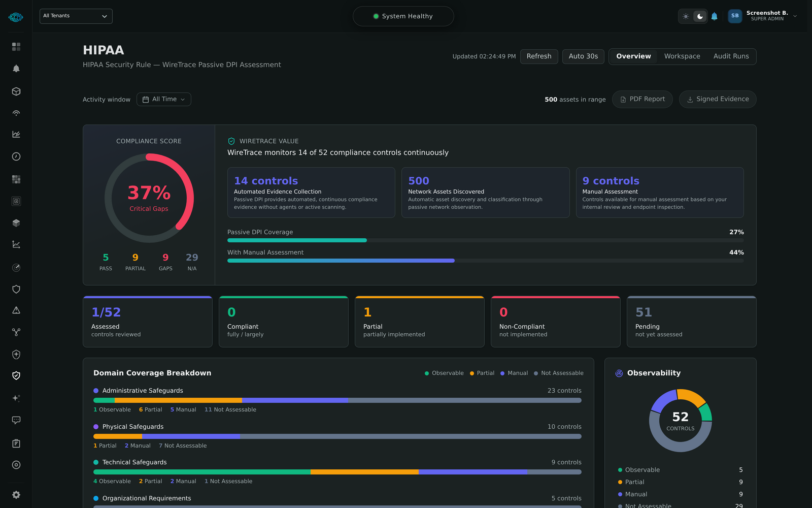Open the alerts bell icon in sidebar
The height and width of the screenshot is (508, 812).
click(x=16, y=69)
